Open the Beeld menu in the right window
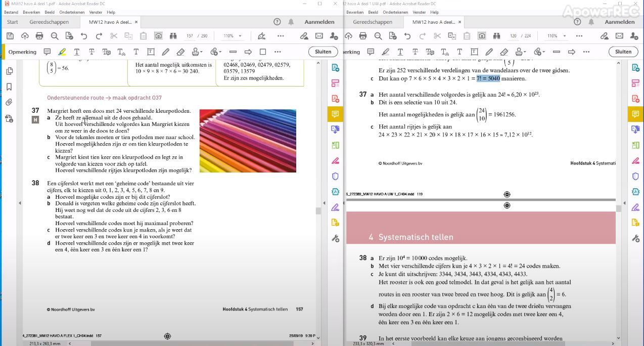The image size is (644, 346). click(373, 12)
